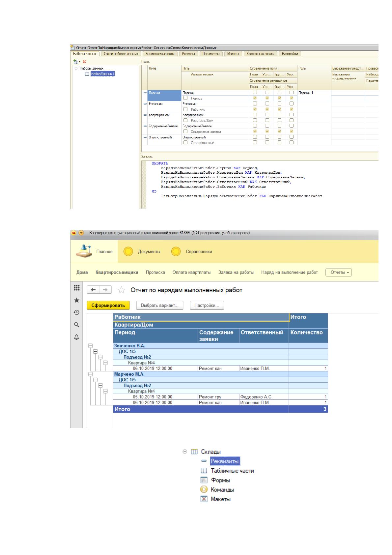Open the Отчеты dropdown menu
The height and width of the screenshot is (555, 392).
(x=338, y=272)
